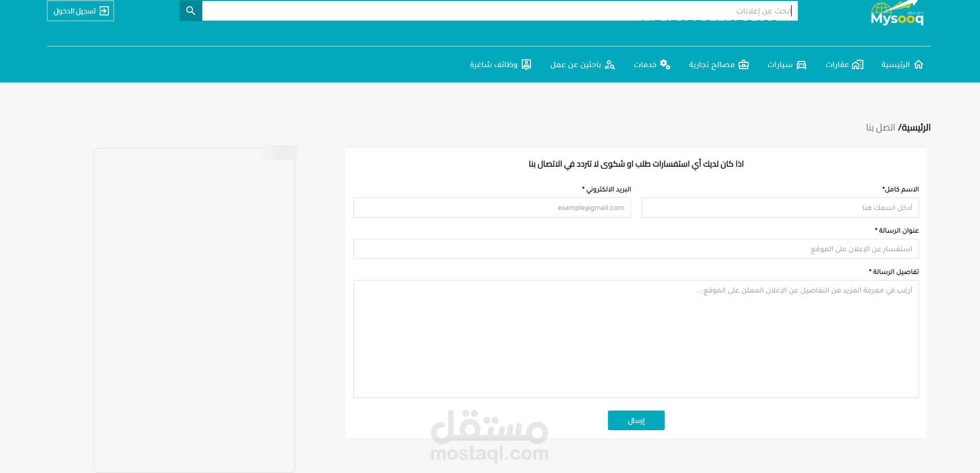Click the login arrow icon

click(x=104, y=11)
